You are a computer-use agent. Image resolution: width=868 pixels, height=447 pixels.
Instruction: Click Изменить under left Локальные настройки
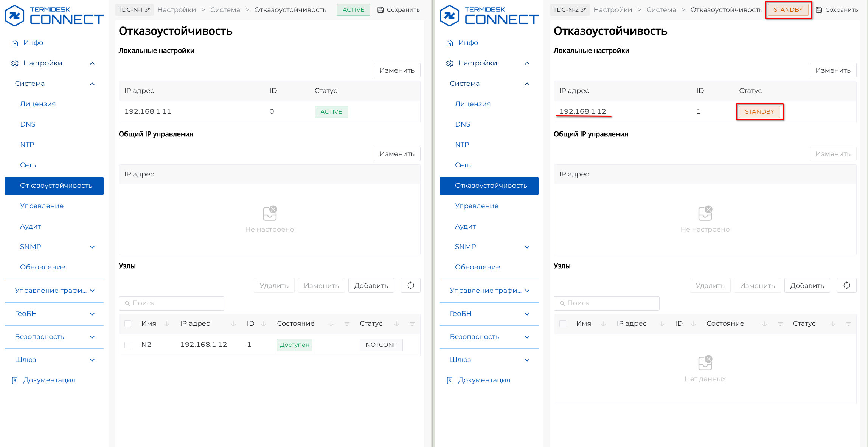pyautogui.click(x=397, y=70)
